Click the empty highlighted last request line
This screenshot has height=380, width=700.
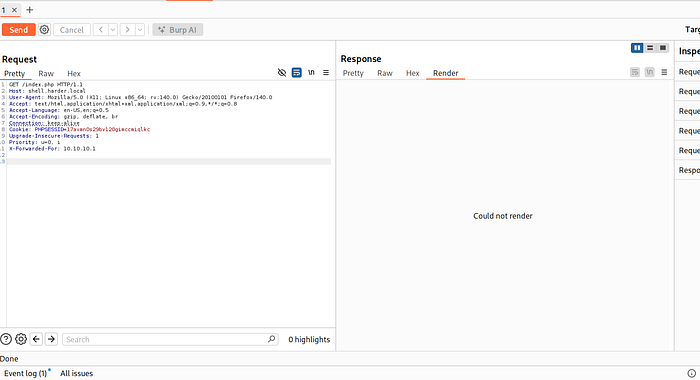[x=169, y=161]
